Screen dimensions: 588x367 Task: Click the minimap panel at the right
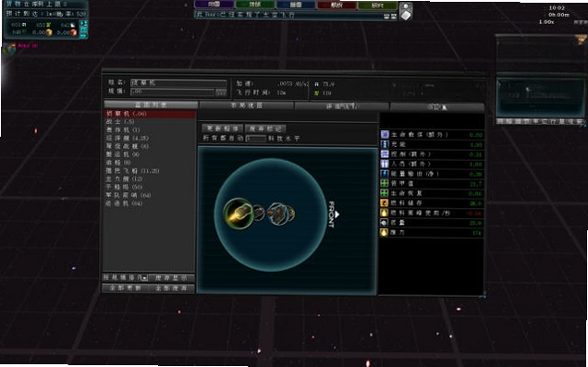[x=541, y=97]
